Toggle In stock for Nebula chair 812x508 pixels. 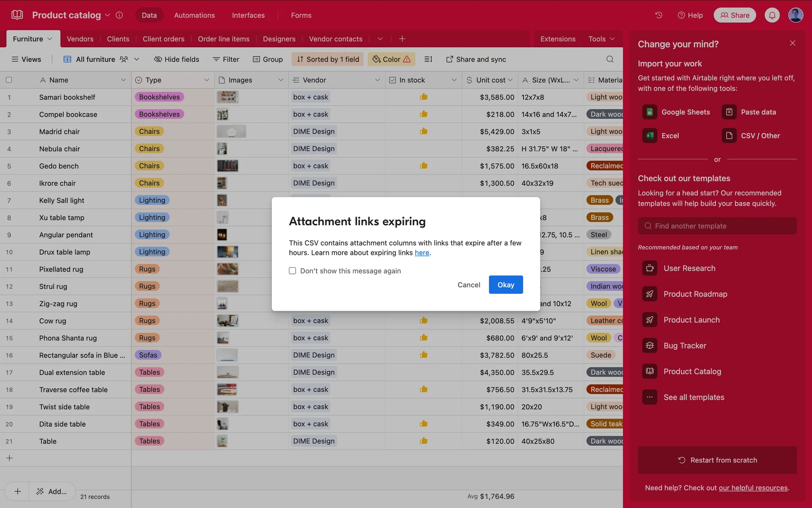pyautogui.click(x=423, y=149)
